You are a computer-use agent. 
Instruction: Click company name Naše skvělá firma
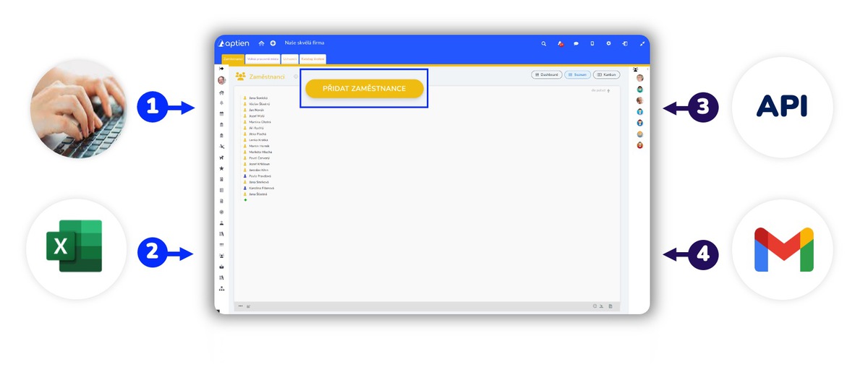coord(305,43)
